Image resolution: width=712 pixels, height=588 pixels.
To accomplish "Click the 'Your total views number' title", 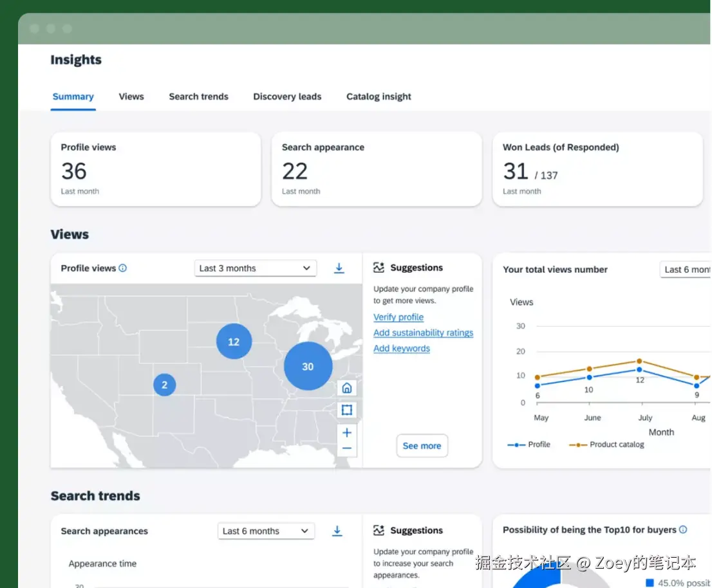I will [x=555, y=270].
